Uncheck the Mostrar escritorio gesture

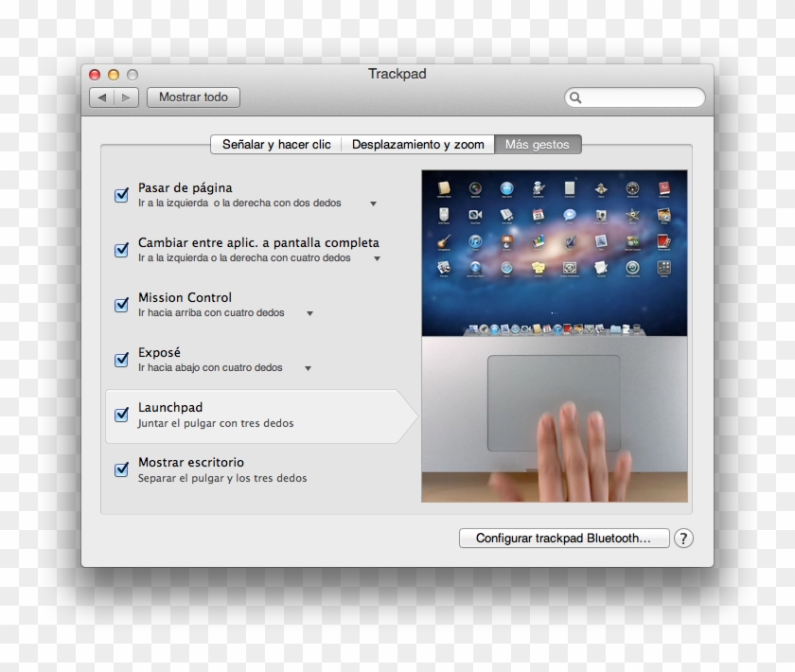coord(120,469)
